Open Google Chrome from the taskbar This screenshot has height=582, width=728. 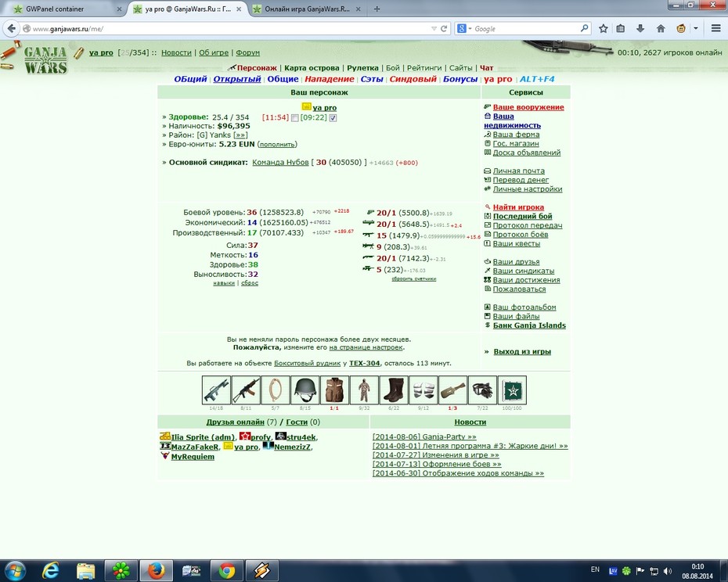pos(227,570)
